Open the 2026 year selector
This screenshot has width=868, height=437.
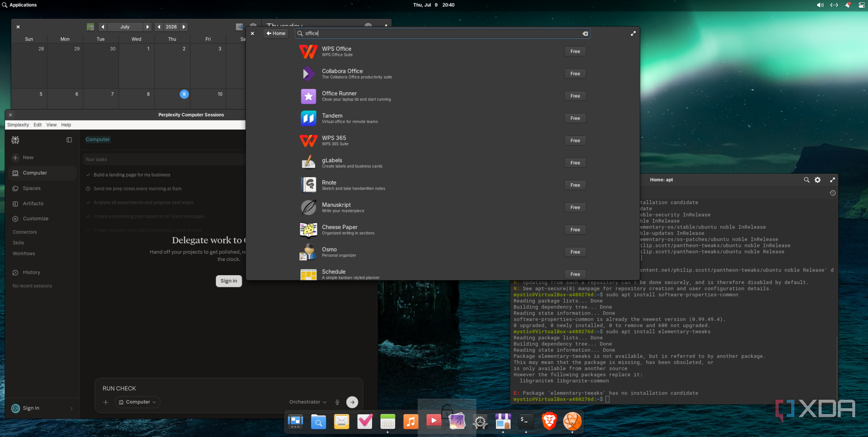point(171,27)
